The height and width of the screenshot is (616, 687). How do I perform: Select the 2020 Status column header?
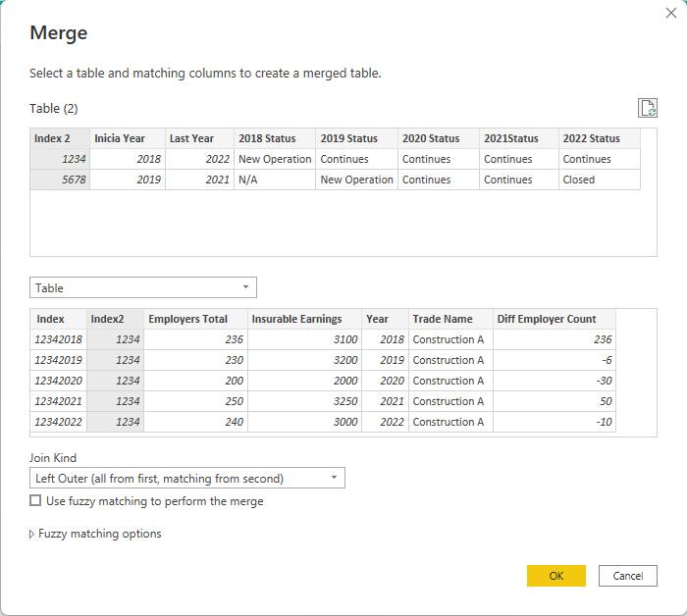click(x=439, y=138)
